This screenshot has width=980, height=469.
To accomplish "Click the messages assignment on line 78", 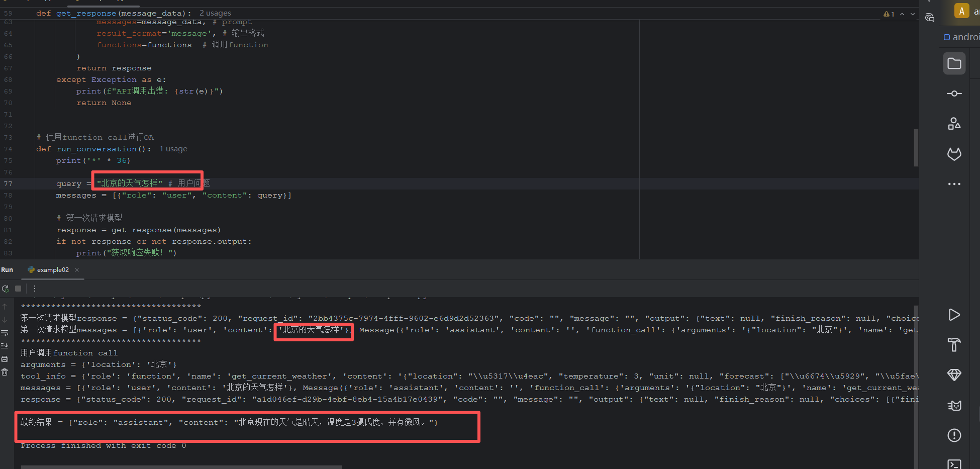I will [x=173, y=195].
